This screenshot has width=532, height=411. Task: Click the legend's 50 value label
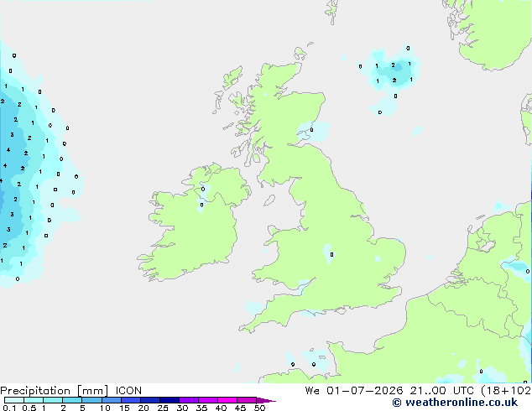pyautogui.click(x=259, y=408)
